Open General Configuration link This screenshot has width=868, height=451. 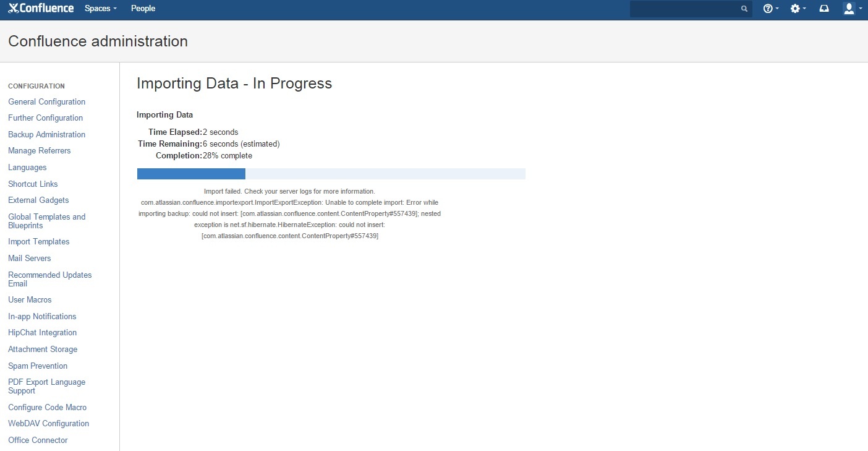pyautogui.click(x=47, y=101)
